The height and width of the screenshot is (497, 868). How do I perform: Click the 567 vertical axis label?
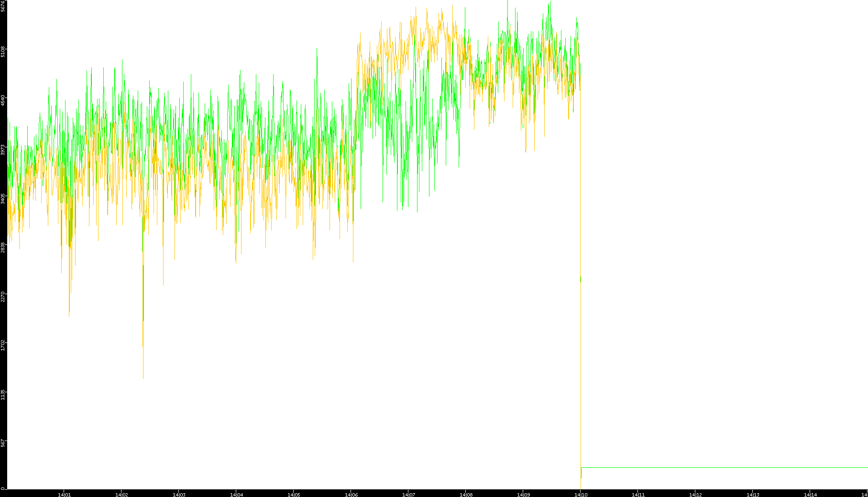(x=3, y=443)
